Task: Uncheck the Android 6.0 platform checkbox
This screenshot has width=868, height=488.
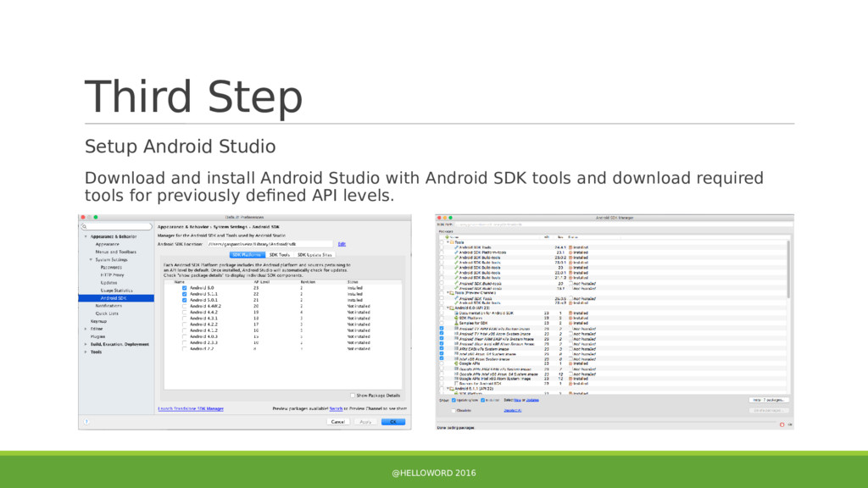Action: tap(184, 288)
